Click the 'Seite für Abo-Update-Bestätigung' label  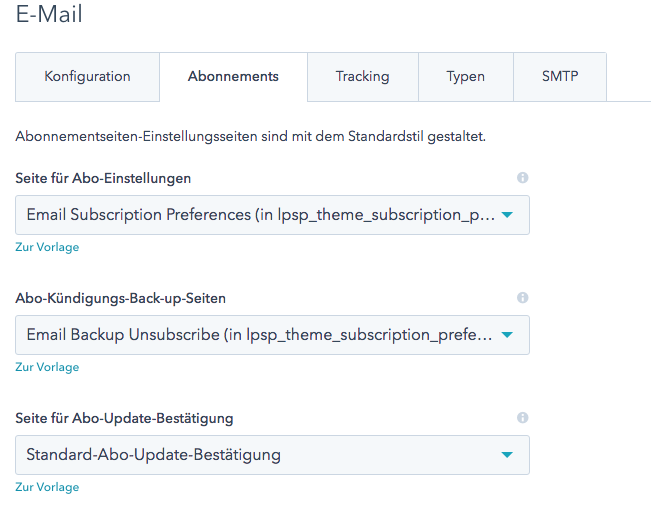[124, 418]
